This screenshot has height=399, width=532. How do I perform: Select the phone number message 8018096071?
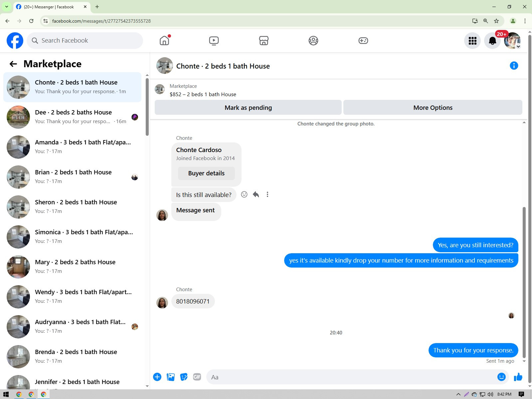(193, 301)
